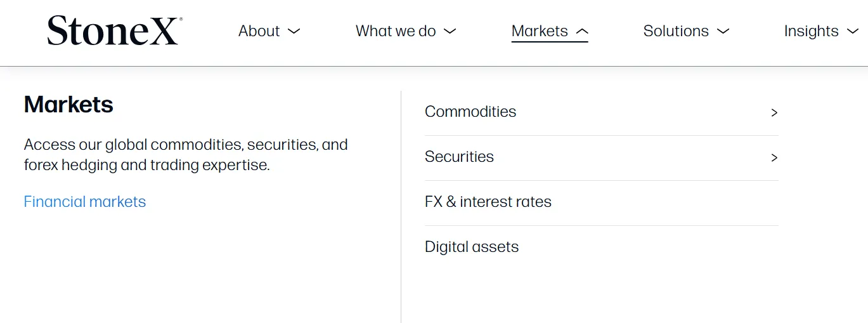Expand the Solutions chevron arrow
The image size is (868, 323).
(723, 31)
